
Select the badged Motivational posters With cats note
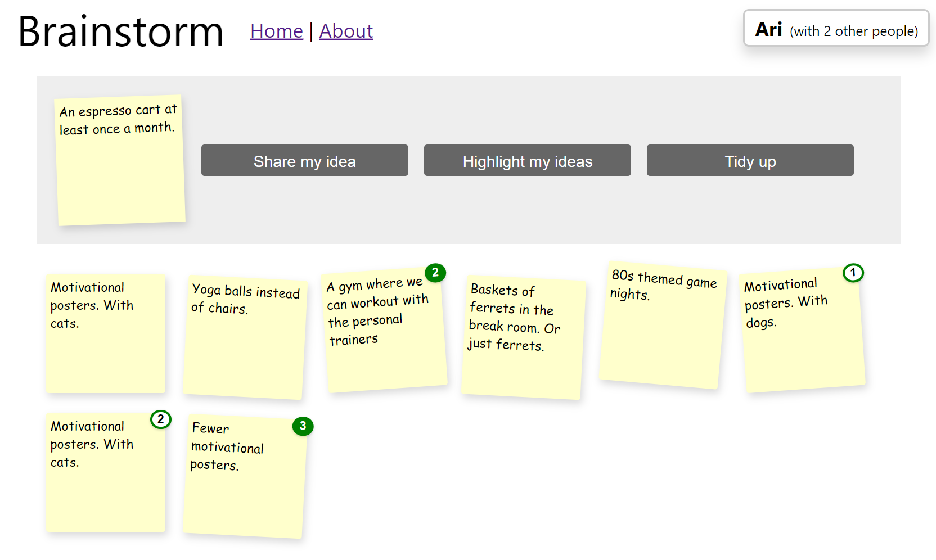point(106,472)
